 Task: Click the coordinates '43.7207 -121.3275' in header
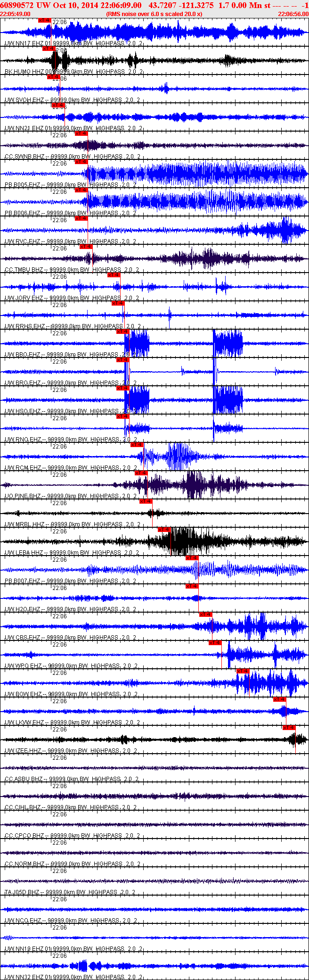click(181, 5)
